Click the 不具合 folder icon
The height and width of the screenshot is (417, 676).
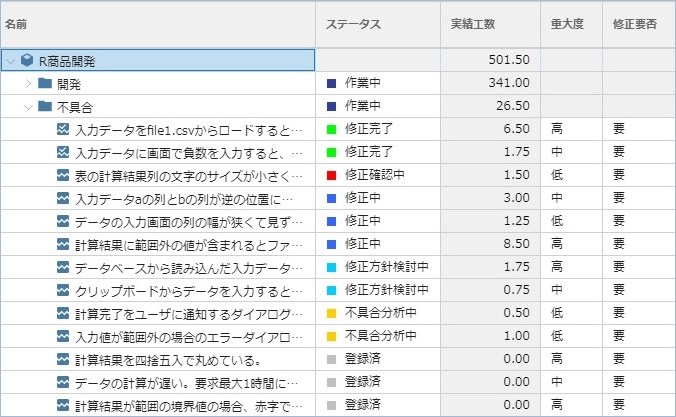click(x=44, y=106)
